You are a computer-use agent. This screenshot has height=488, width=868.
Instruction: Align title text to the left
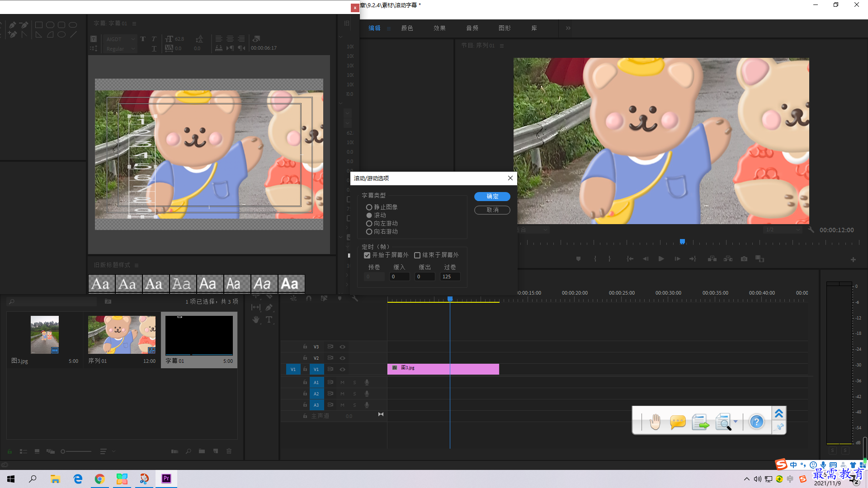point(219,39)
